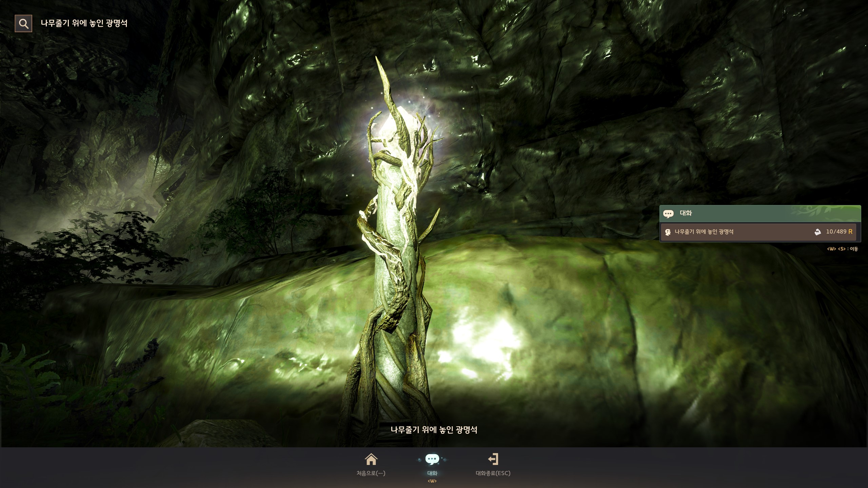Click the orange R key indicator
This screenshot has width=868, height=488.
click(x=850, y=232)
